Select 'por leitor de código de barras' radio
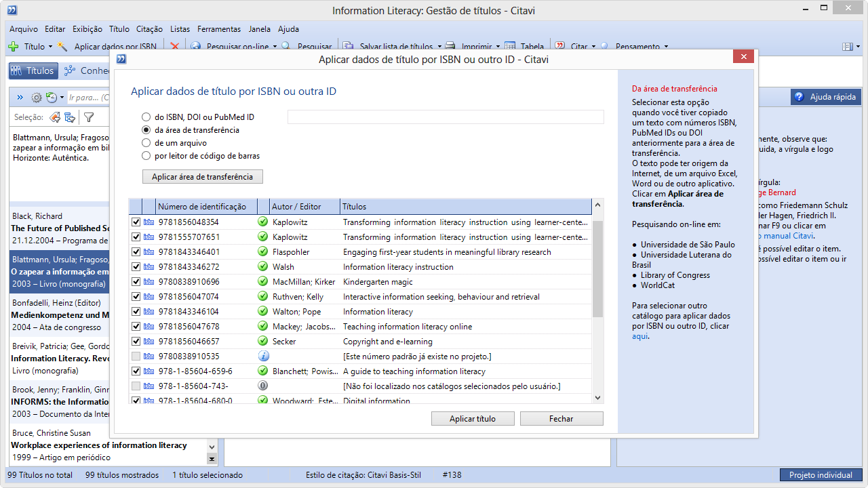The height and width of the screenshot is (488, 868). tap(146, 156)
